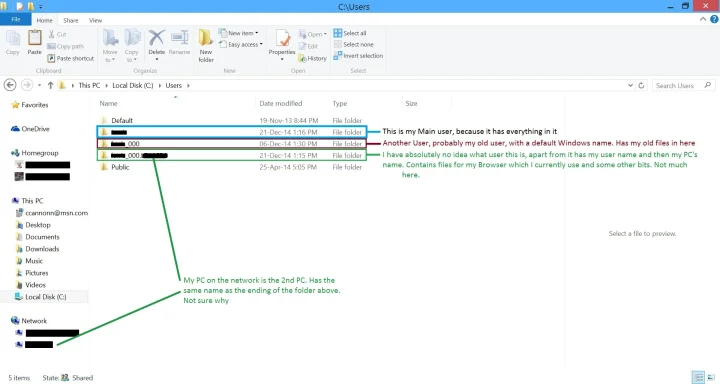Open recent locations dropdown arrow

pos(39,85)
